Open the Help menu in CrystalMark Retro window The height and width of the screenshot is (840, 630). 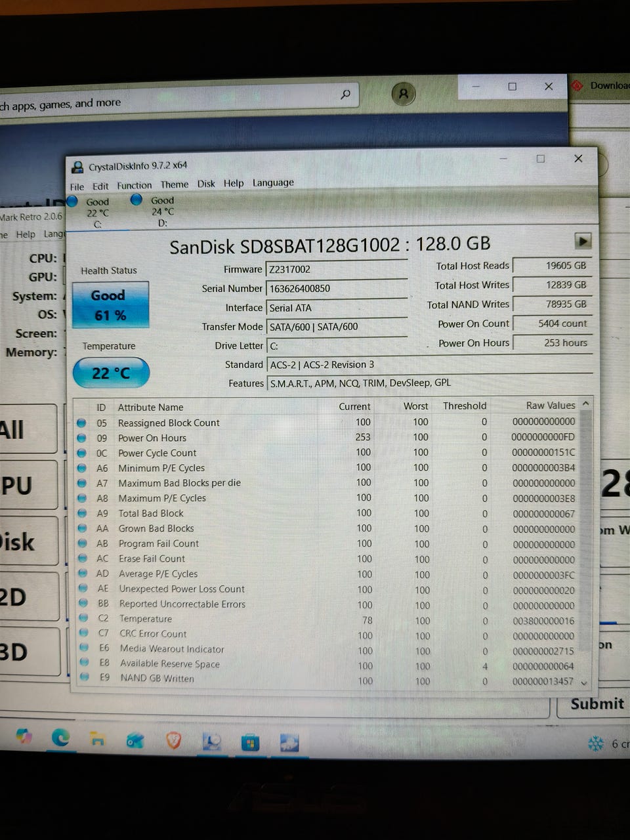[26, 234]
